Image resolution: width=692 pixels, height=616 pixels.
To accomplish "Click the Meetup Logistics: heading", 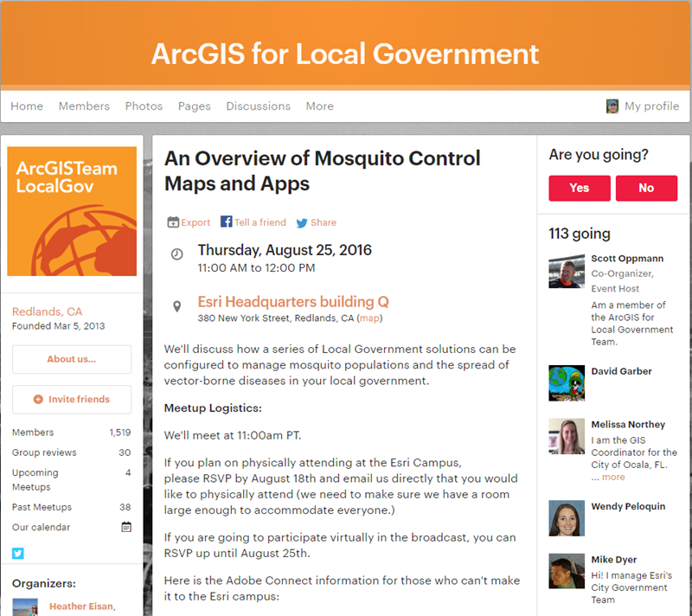I will tap(213, 408).
